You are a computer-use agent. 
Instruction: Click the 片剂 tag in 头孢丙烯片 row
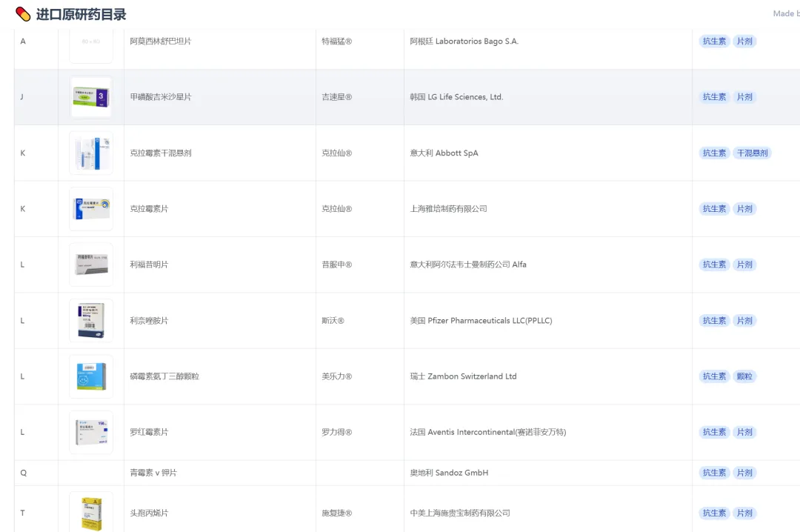[744, 513]
